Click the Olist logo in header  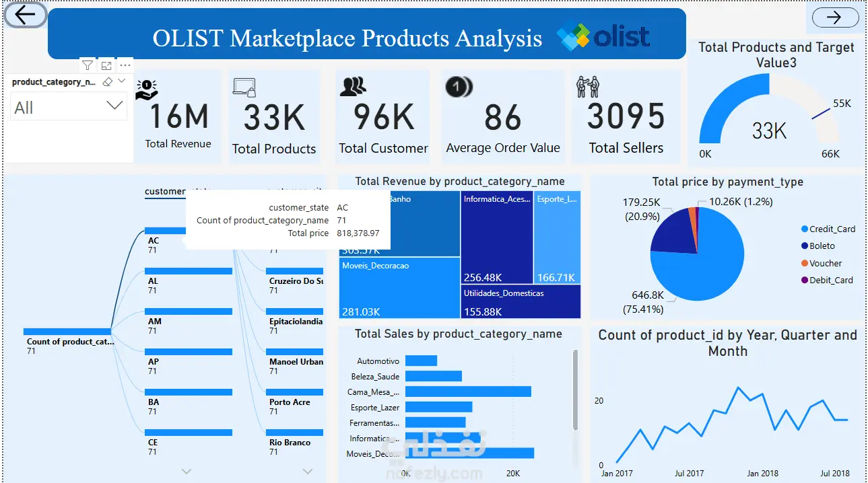[603, 36]
